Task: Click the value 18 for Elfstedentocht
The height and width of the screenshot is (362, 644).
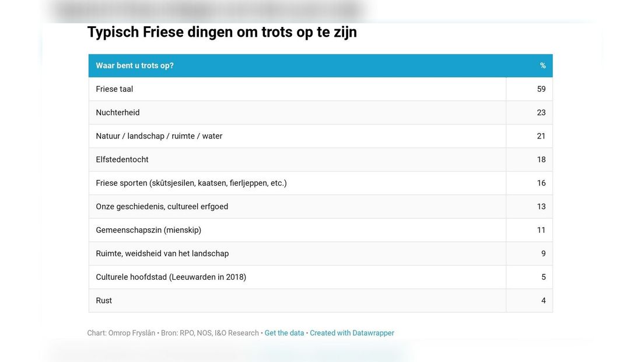Action: 541,159
